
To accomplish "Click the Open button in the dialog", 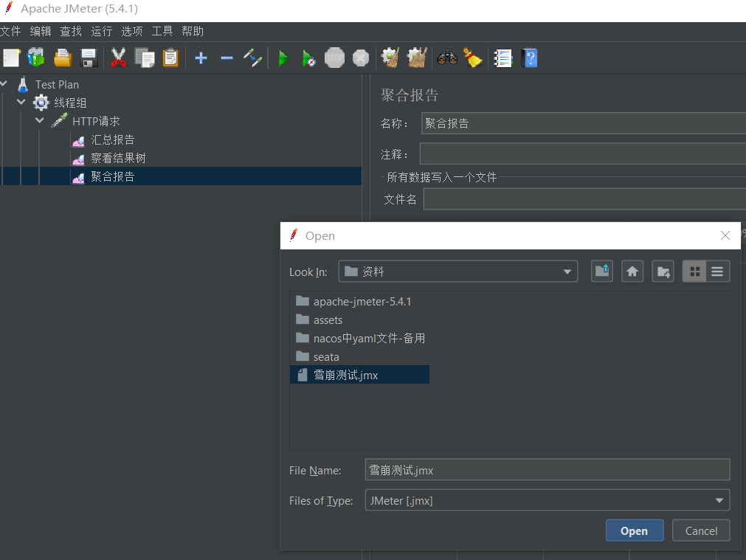I will 634,531.
